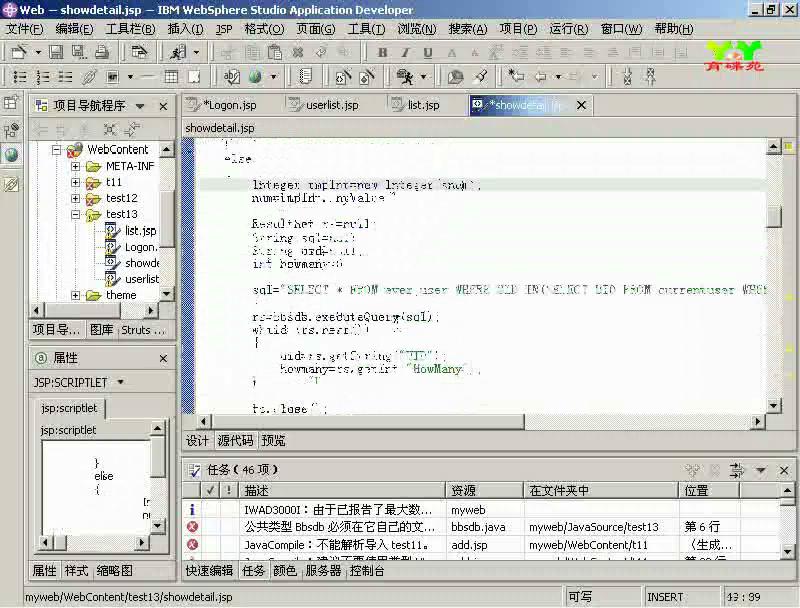Image resolution: width=800 pixels, height=608 pixels.
Task: Insert a bulleted list
Action: click(19, 77)
